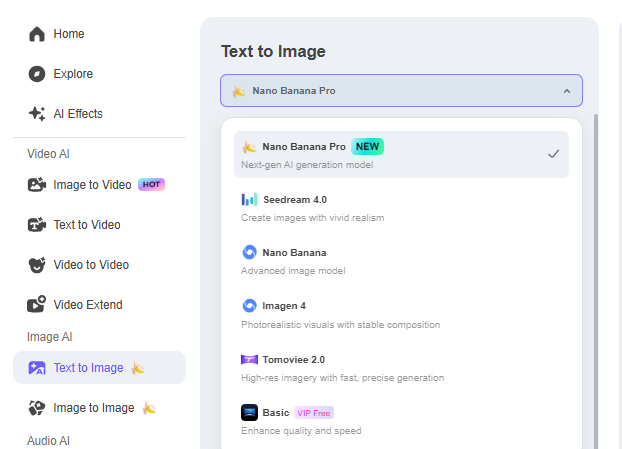Click the Video to Video icon
This screenshot has width=622, height=449.
point(37,265)
